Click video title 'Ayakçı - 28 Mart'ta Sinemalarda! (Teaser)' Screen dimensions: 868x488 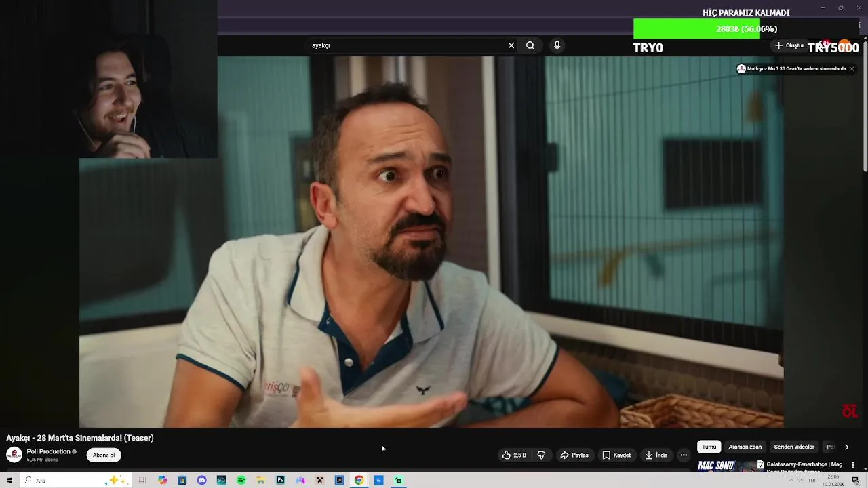(80, 438)
